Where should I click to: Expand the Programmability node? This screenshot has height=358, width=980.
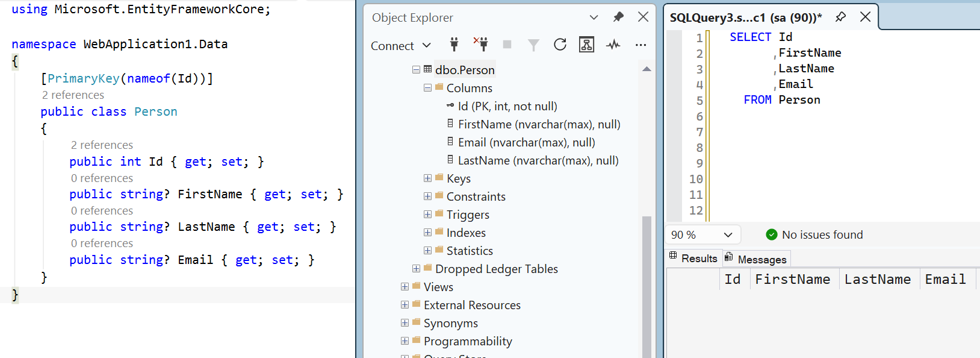point(405,341)
